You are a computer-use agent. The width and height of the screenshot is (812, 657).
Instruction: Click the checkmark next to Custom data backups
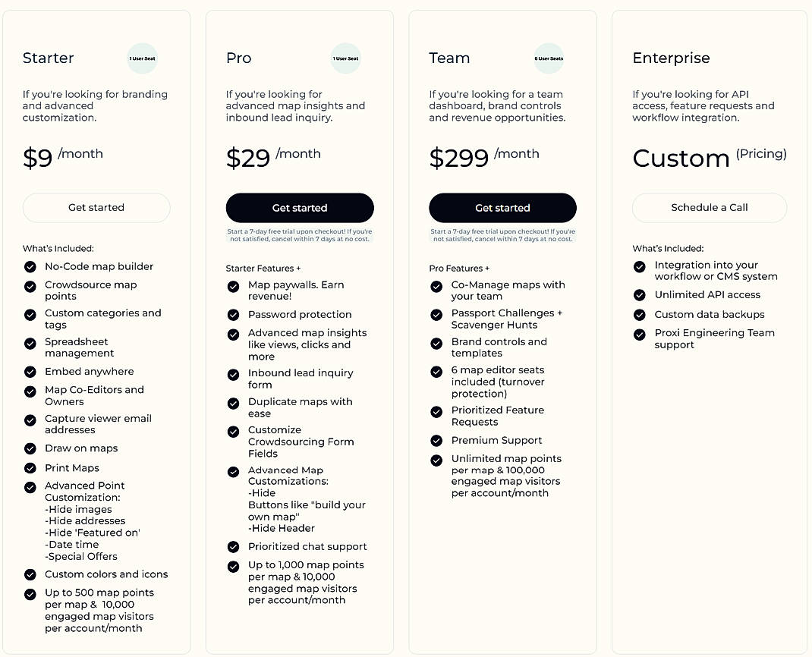640,315
